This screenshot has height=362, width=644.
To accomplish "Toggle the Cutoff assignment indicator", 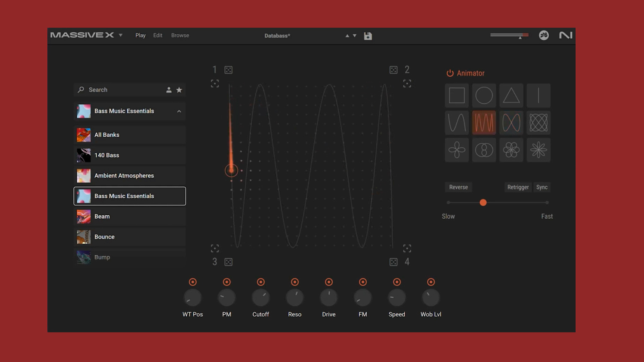I will click(x=261, y=282).
